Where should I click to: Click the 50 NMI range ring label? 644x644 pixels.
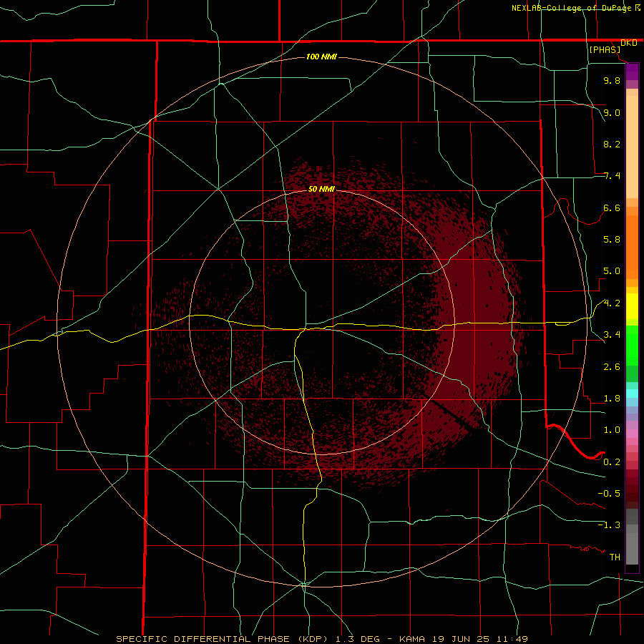[x=321, y=189]
